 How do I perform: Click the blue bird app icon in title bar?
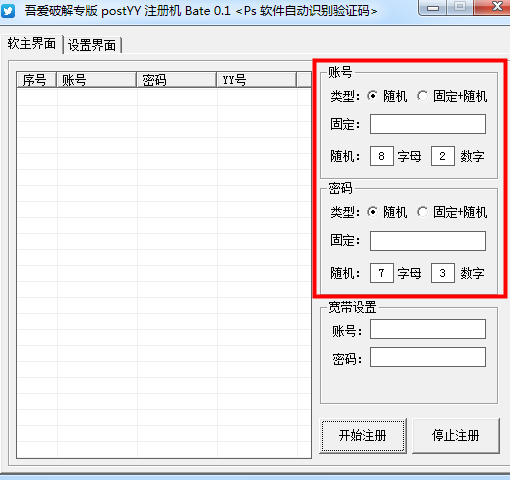[x=8, y=11]
